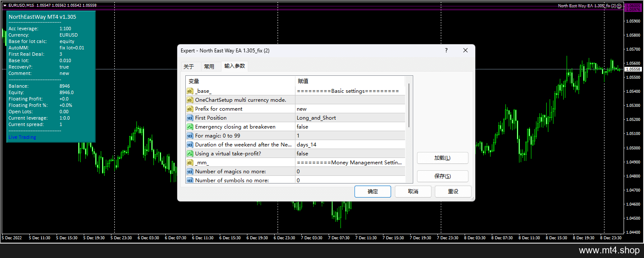644x258 pixels.
Task: Click the 加载(L) button
Action: [x=443, y=158]
